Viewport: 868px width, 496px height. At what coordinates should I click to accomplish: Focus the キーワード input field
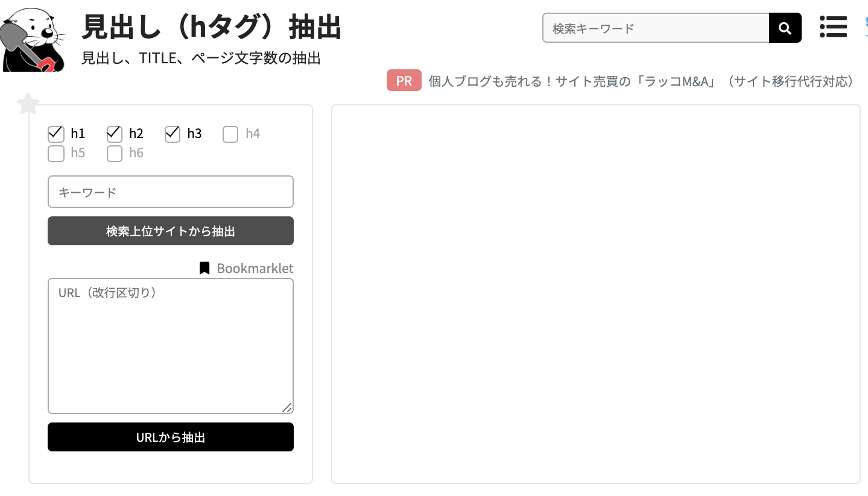(171, 192)
